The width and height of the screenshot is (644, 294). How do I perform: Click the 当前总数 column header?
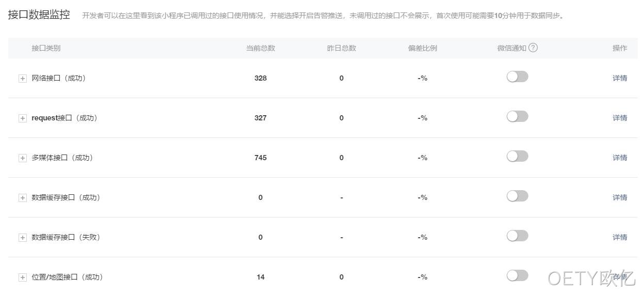click(x=261, y=48)
